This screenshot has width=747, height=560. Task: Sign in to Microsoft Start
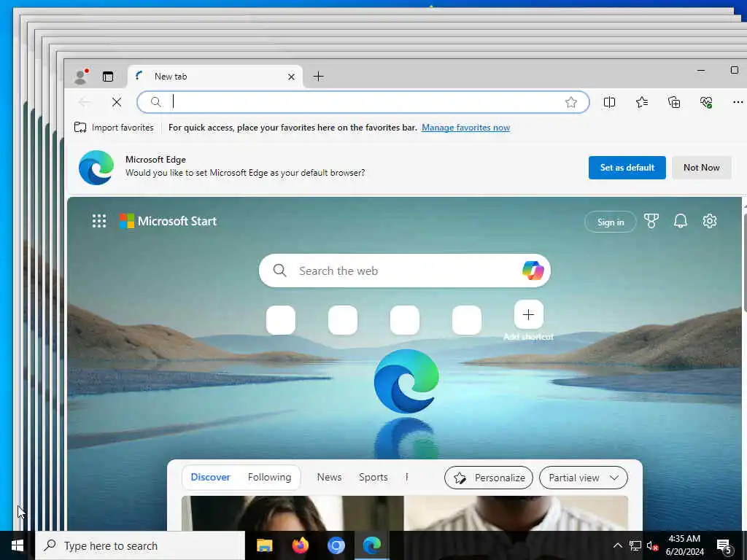tap(611, 222)
